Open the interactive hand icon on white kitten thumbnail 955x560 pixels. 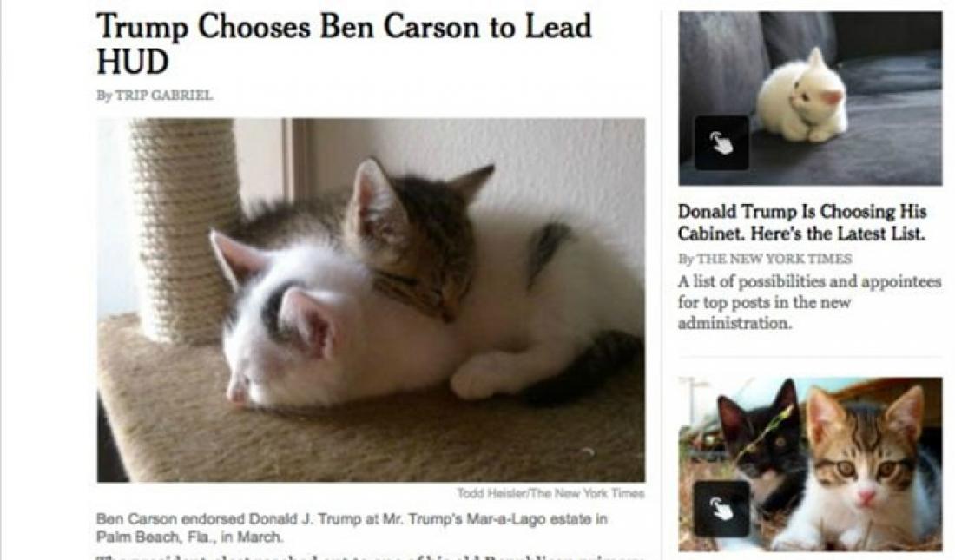coord(721,143)
